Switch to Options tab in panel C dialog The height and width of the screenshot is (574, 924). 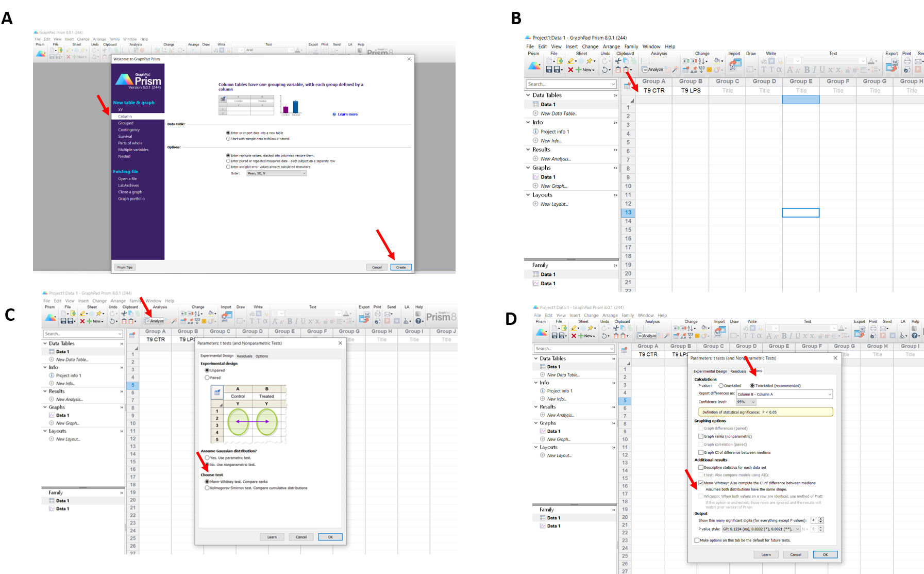click(x=262, y=356)
